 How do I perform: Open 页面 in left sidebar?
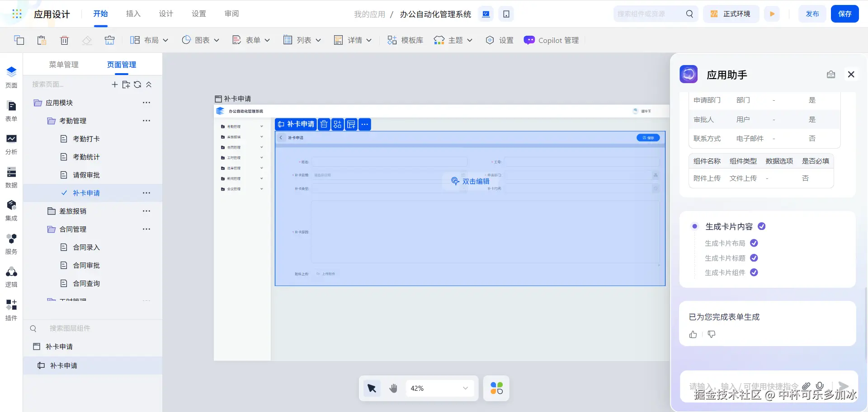(x=11, y=77)
